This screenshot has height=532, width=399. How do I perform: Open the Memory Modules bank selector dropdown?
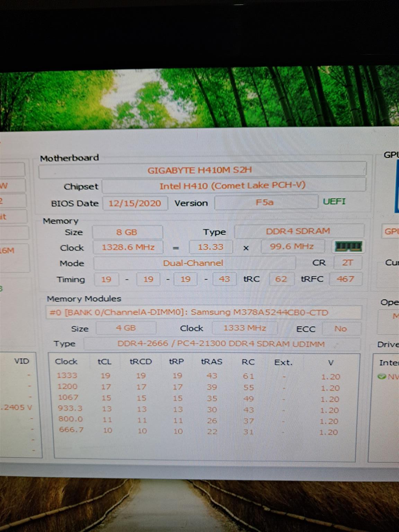204,312
